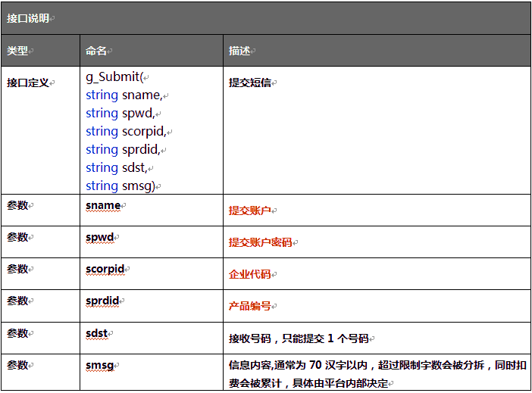Select the 类型 column header
Image resolution: width=532 pixels, height=393 pixels.
click(x=18, y=51)
